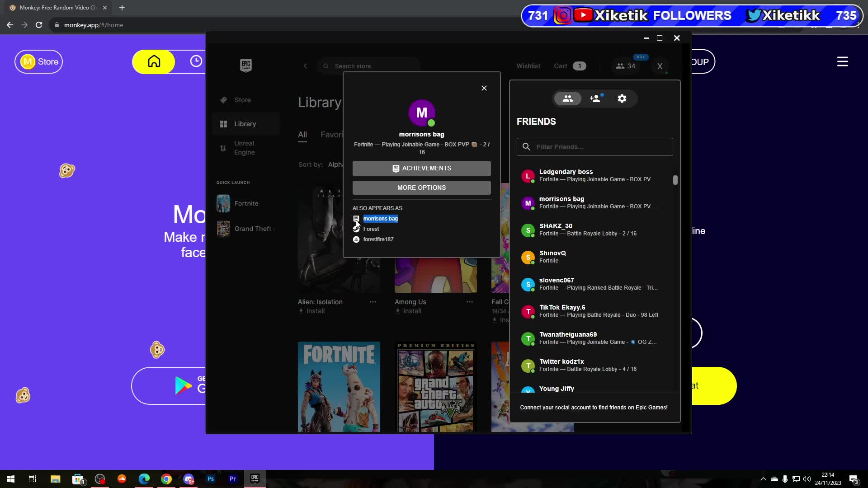The image size is (868, 488).
Task: Switch to the All library tab
Action: coord(302,135)
